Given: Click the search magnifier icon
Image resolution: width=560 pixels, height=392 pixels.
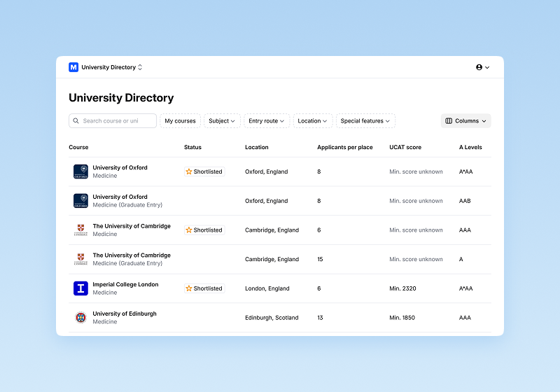Looking at the screenshot, I should pos(76,120).
